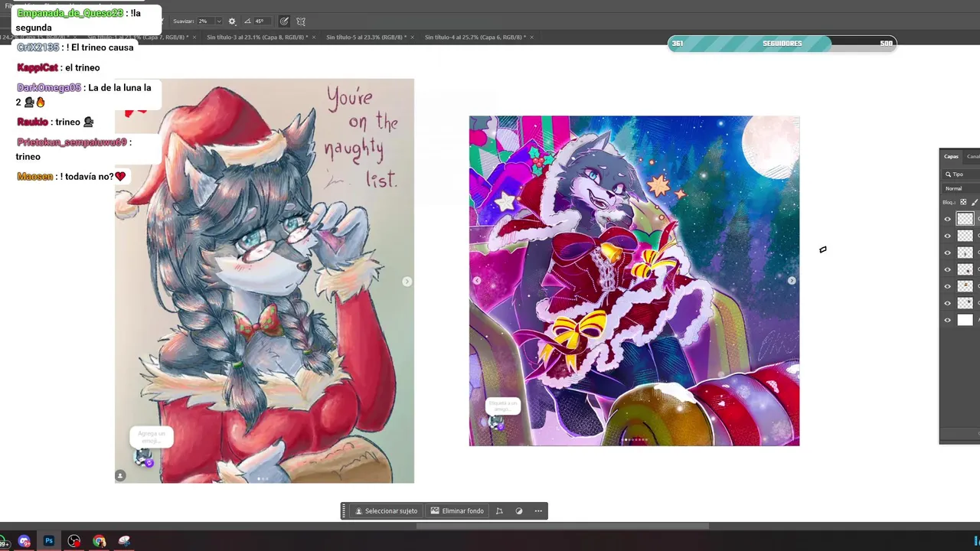Click the last pinned taskbar app icon
The width and height of the screenshot is (980, 551).
click(x=125, y=541)
